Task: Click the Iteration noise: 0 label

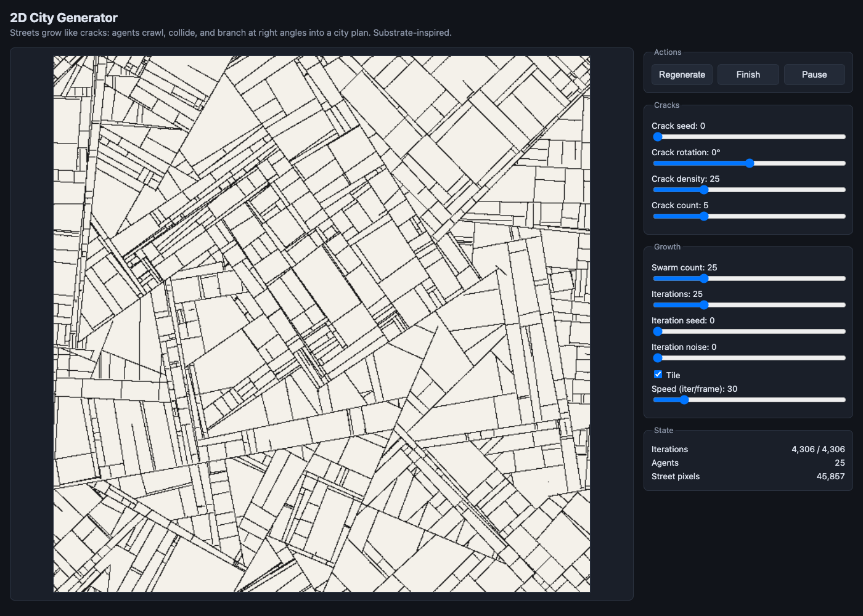Action: [x=684, y=347]
